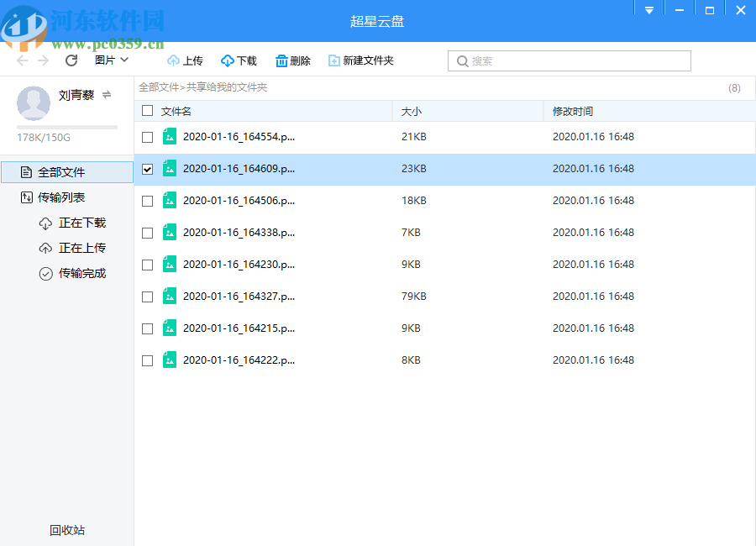Select all files via the header checkbox

146,110
